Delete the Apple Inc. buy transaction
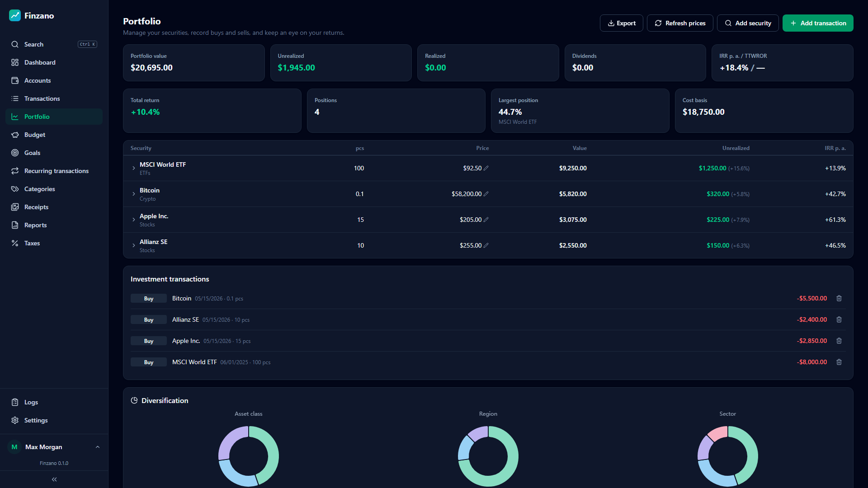This screenshot has width=868, height=488. pyautogui.click(x=839, y=341)
